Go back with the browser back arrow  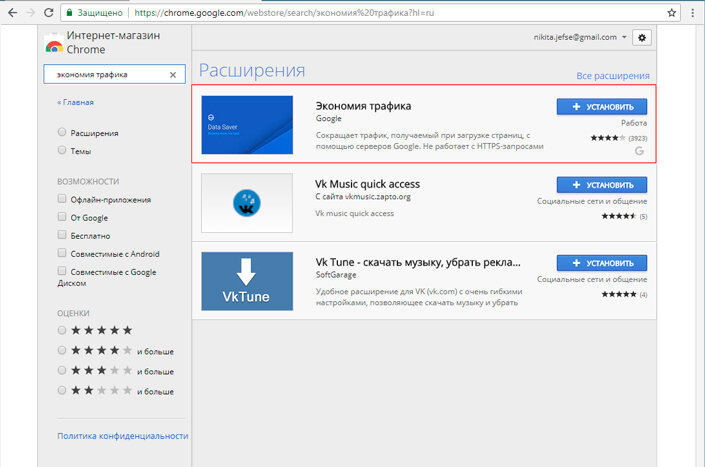(x=13, y=13)
